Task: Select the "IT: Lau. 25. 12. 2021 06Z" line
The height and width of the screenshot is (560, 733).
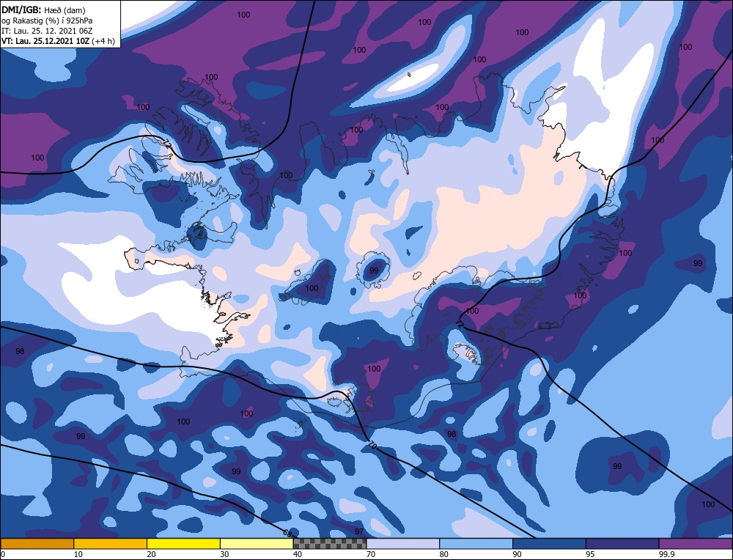Action: click(47, 31)
